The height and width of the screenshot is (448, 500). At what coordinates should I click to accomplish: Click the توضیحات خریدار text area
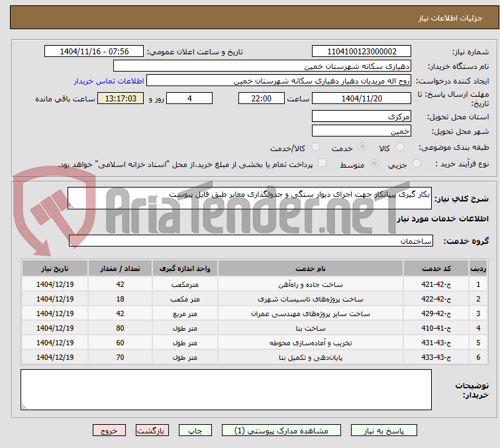pyautogui.click(x=226, y=390)
